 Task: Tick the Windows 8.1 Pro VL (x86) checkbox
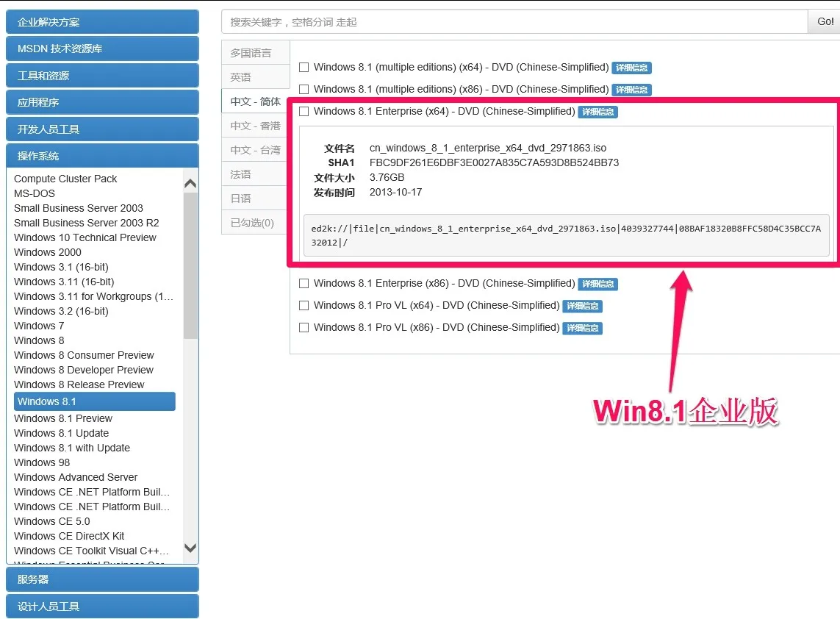[304, 327]
